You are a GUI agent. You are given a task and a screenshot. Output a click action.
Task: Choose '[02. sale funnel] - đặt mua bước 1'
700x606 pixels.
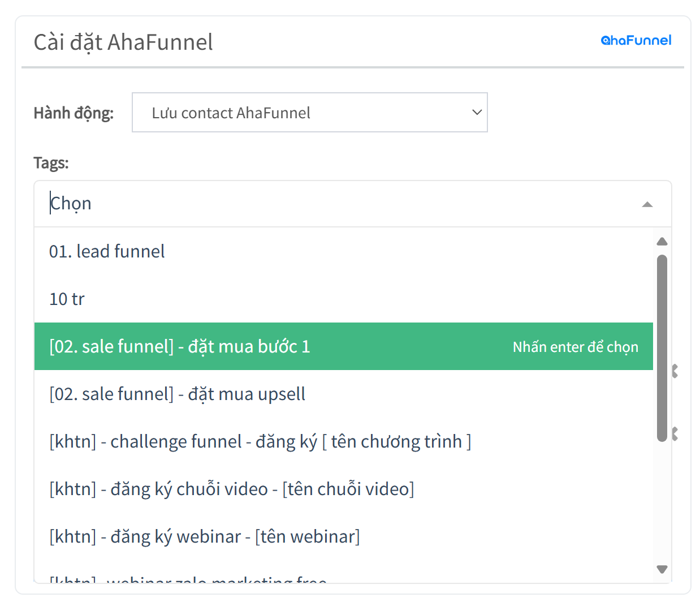pyautogui.click(x=344, y=346)
